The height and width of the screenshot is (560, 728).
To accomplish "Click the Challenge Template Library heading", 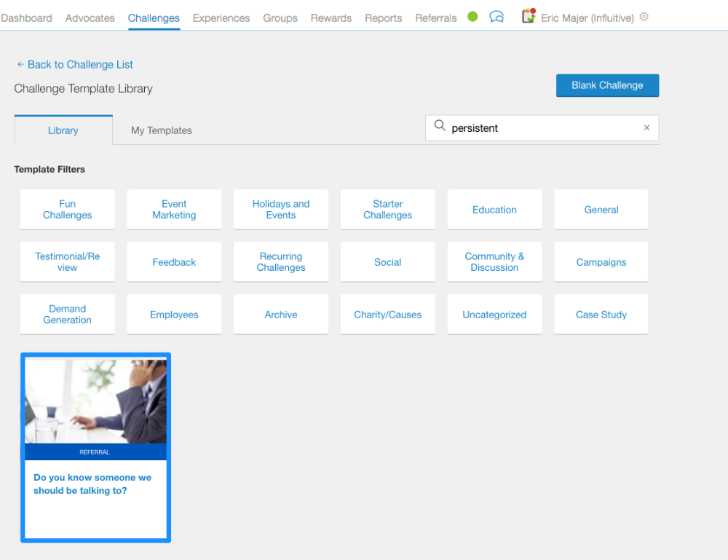I will 83,89.
